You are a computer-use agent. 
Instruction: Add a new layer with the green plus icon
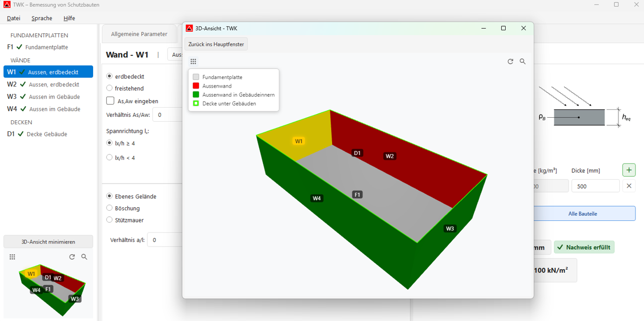coord(628,170)
